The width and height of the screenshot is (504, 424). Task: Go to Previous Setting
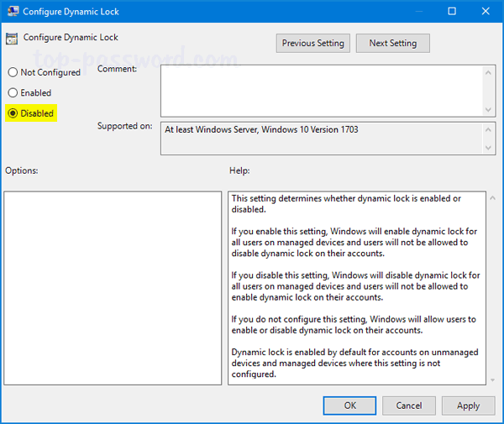coord(312,43)
